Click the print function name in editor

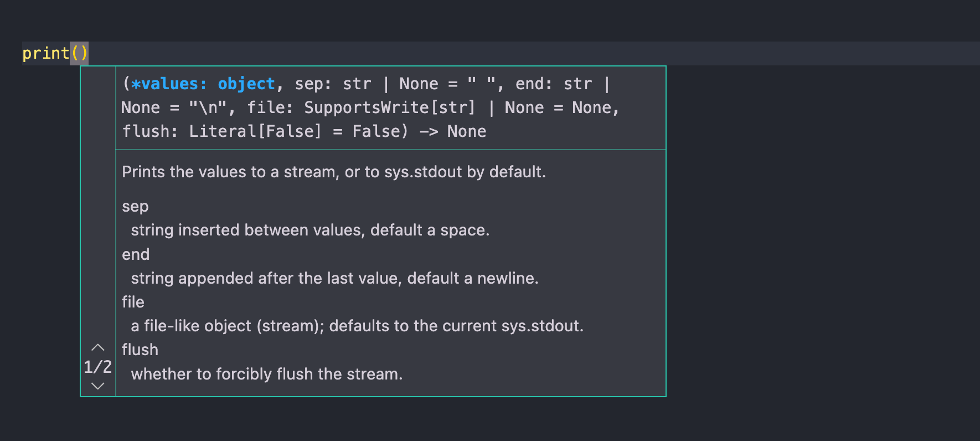[45, 53]
